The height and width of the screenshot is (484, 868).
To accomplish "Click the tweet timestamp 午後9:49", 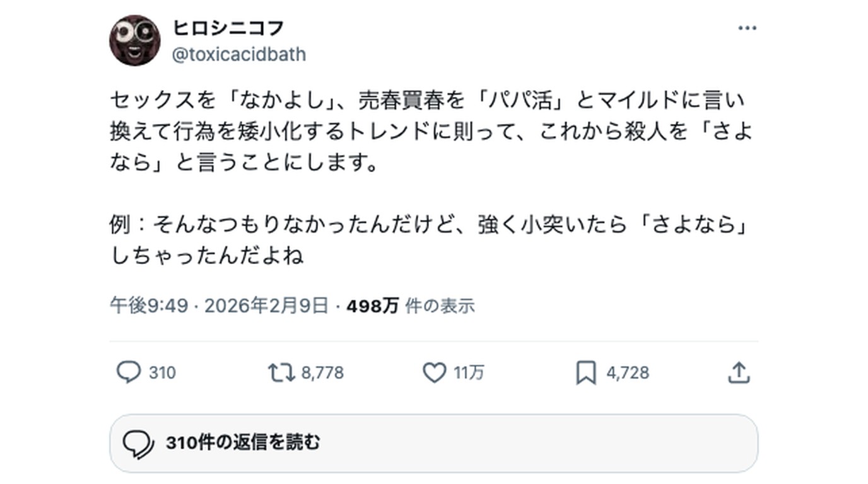I will pyautogui.click(x=150, y=306).
